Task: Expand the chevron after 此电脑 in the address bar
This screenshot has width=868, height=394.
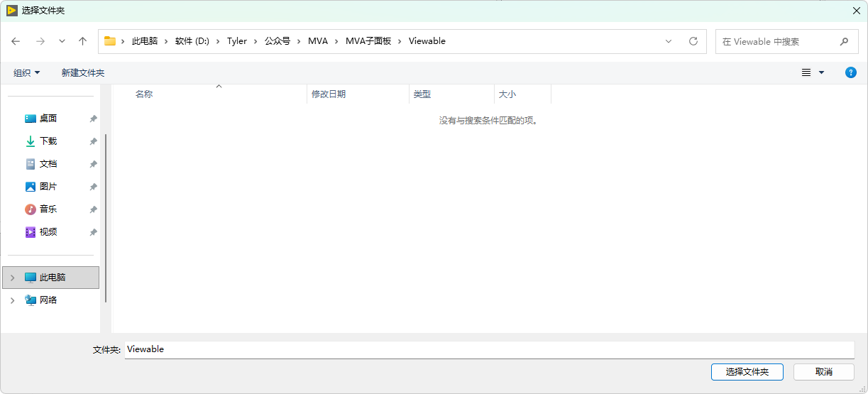Action: (x=167, y=41)
